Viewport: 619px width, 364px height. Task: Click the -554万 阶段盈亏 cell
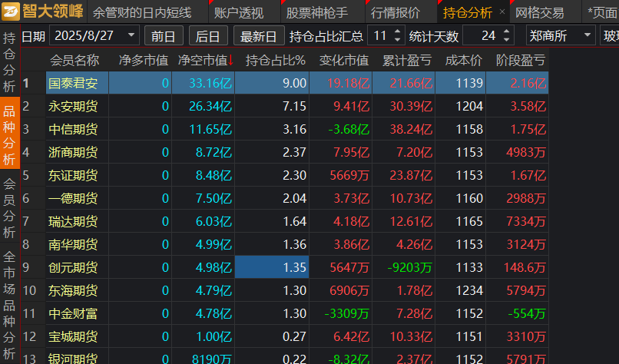click(x=517, y=313)
